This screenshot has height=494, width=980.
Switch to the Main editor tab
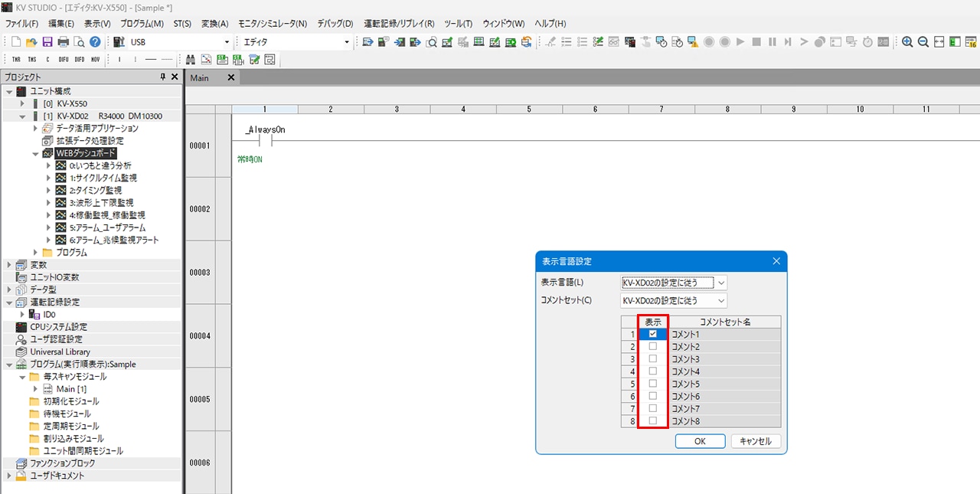pos(200,78)
